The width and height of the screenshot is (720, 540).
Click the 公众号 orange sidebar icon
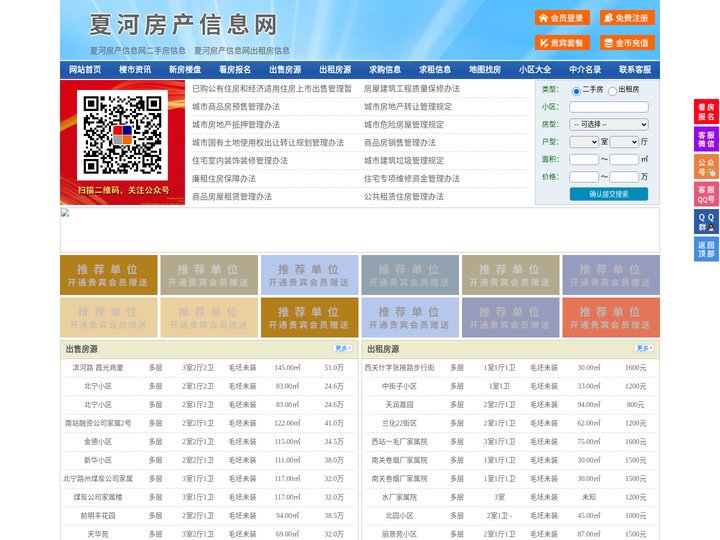tap(706, 167)
